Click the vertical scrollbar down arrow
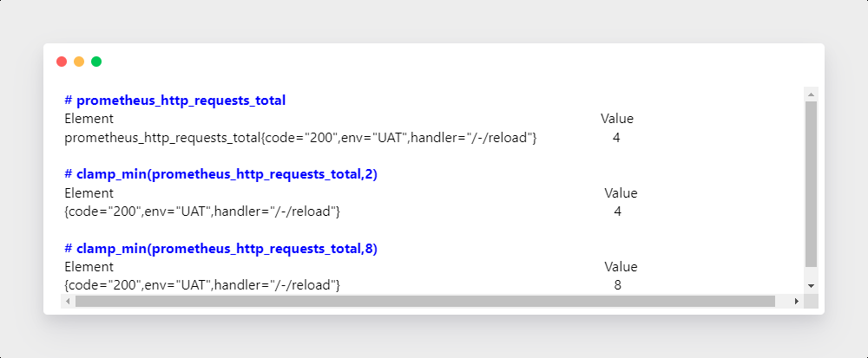868x358 pixels. pos(811,286)
